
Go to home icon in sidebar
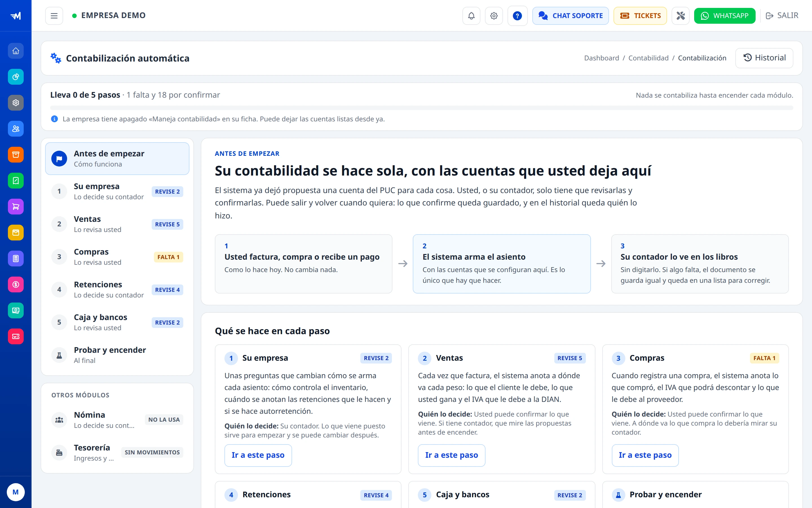16,51
